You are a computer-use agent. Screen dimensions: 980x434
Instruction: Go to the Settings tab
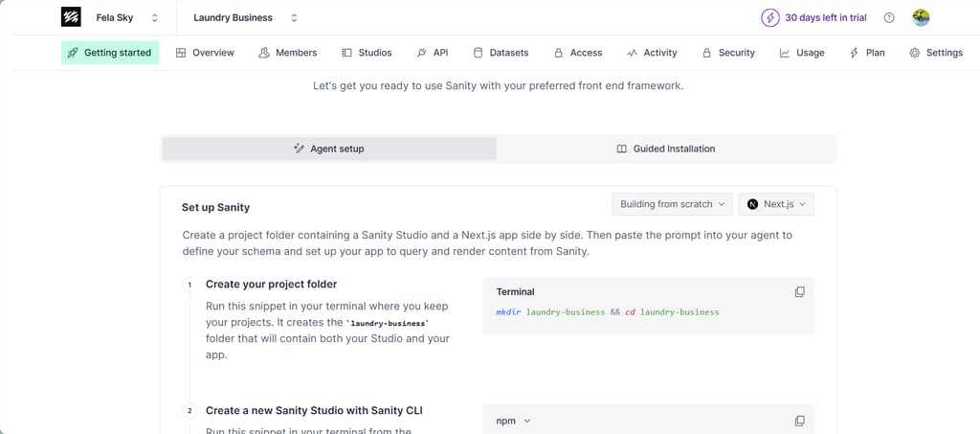click(x=936, y=53)
